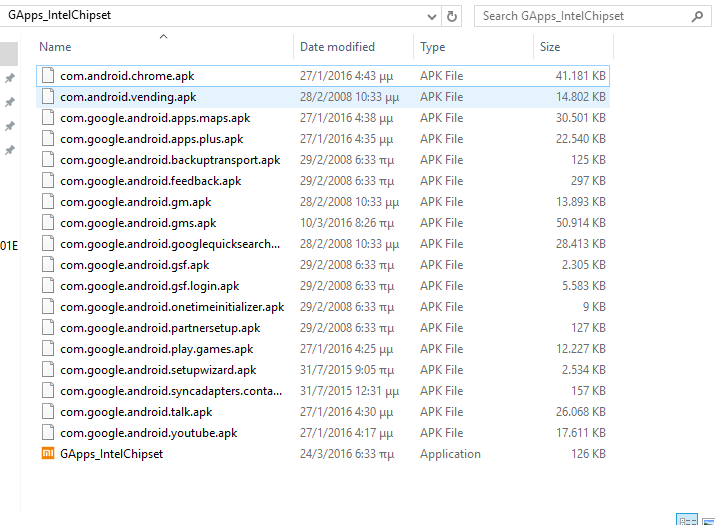Select com.google.android.backuptransport.apk
Screen dimensions: 715x525
click(170, 160)
